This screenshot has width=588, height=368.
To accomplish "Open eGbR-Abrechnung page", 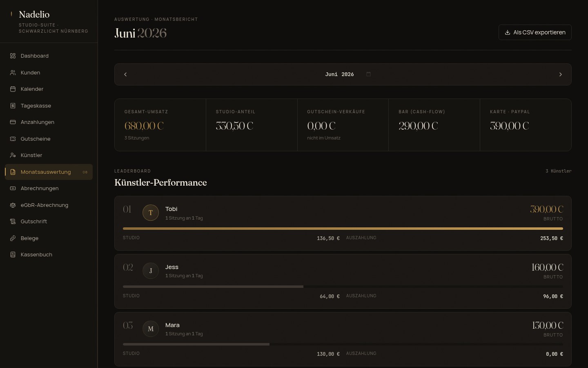I will pyautogui.click(x=49, y=205).
